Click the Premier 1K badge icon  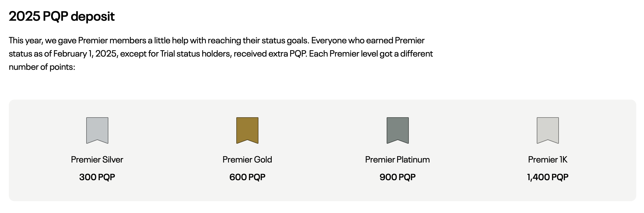[548, 130]
